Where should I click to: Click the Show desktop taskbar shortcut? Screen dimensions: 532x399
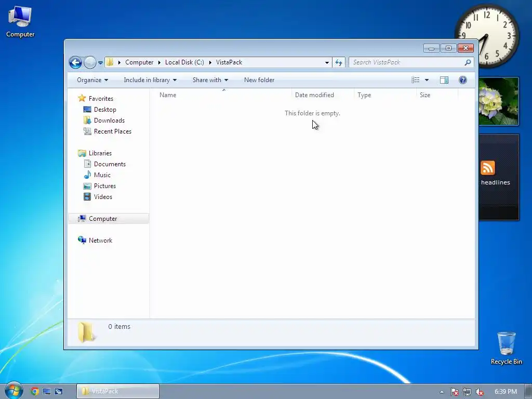click(x=47, y=391)
